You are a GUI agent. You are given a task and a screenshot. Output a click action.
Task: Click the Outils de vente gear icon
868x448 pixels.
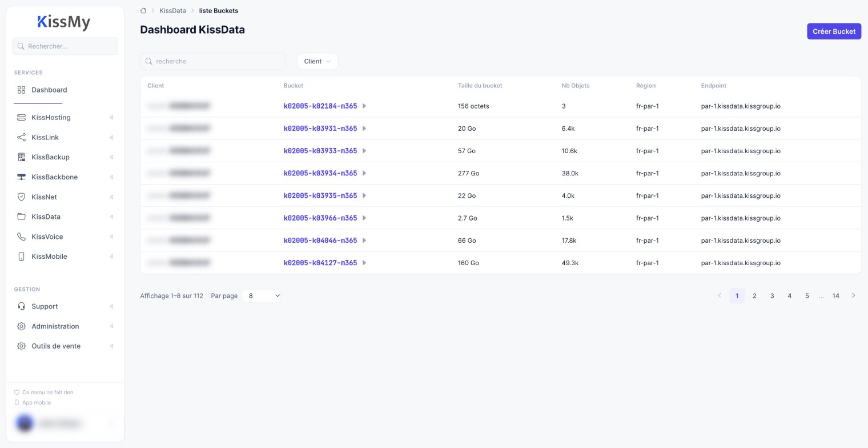point(21,346)
